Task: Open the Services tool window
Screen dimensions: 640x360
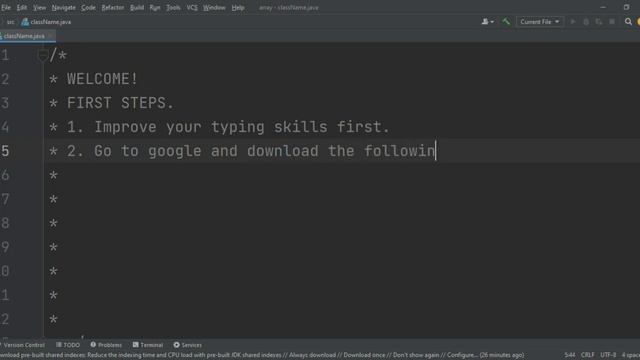Action: [188, 345]
